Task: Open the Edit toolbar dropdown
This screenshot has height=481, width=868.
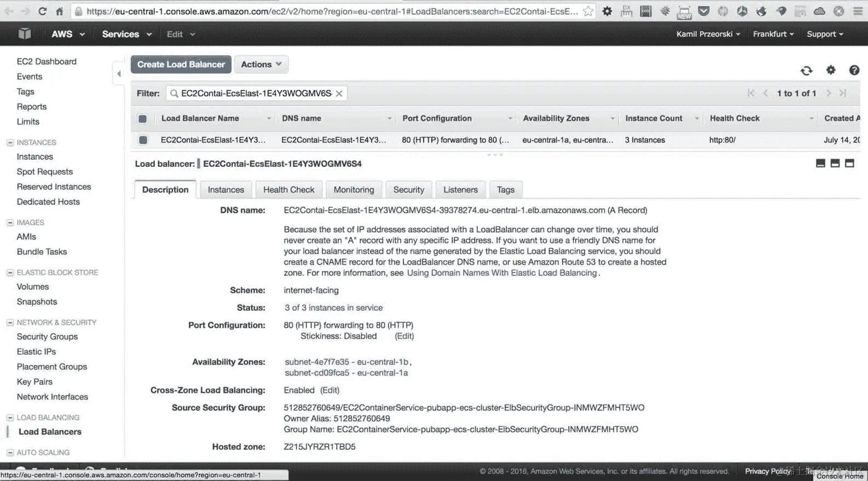Action: 181,34
